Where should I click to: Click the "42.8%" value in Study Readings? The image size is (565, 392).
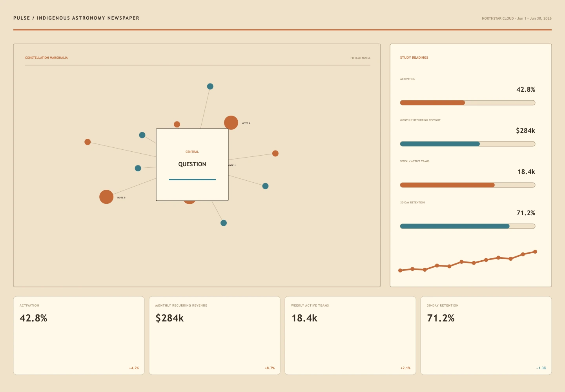tap(526, 89)
